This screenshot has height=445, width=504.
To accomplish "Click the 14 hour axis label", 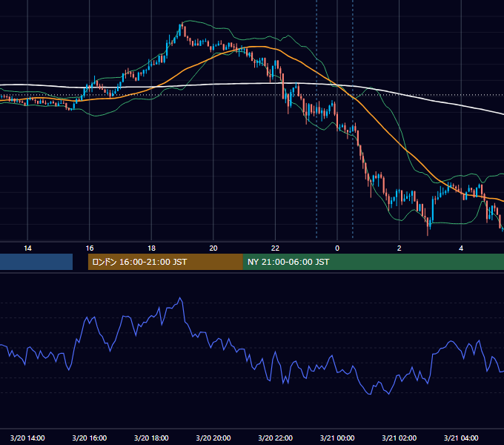I will pos(27,248).
